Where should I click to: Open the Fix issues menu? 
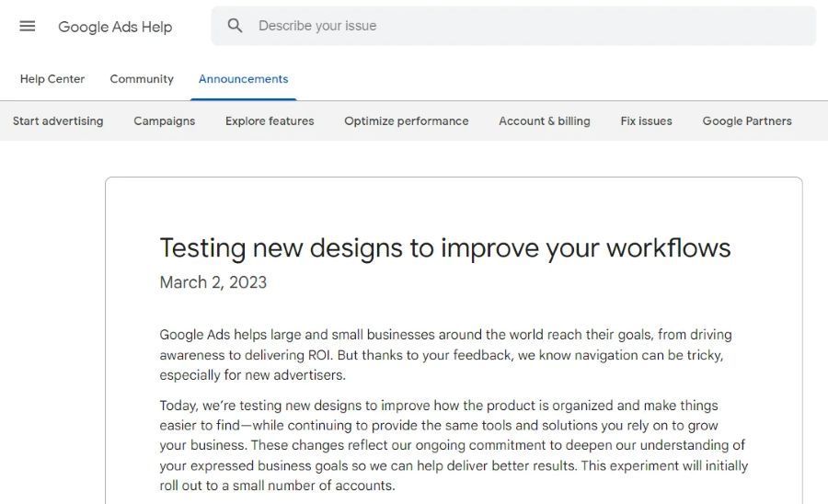647,120
